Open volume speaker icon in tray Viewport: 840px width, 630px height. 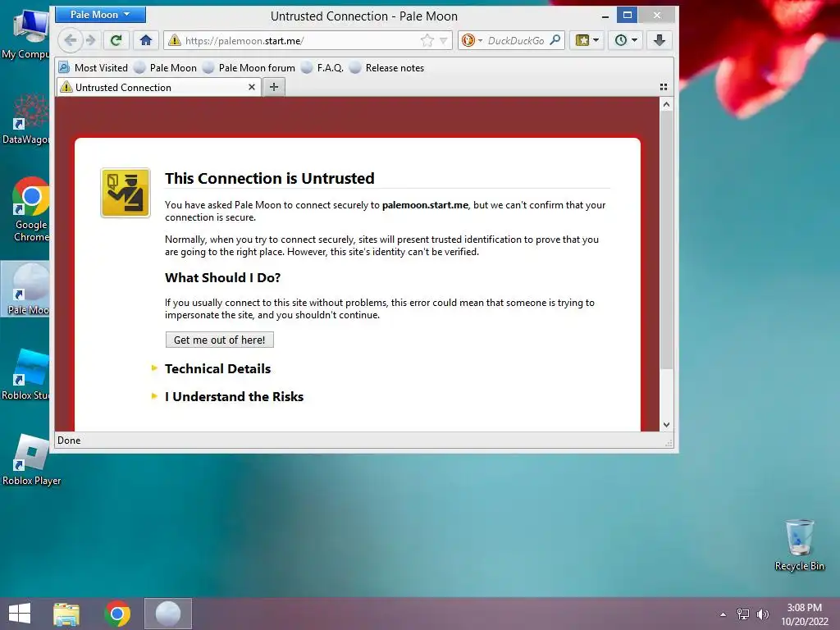(762, 614)
